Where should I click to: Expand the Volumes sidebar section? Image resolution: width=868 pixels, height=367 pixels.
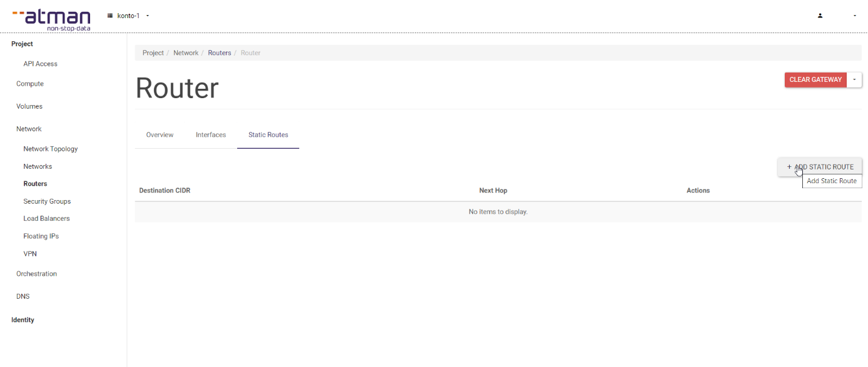click(x=29, y=106)
